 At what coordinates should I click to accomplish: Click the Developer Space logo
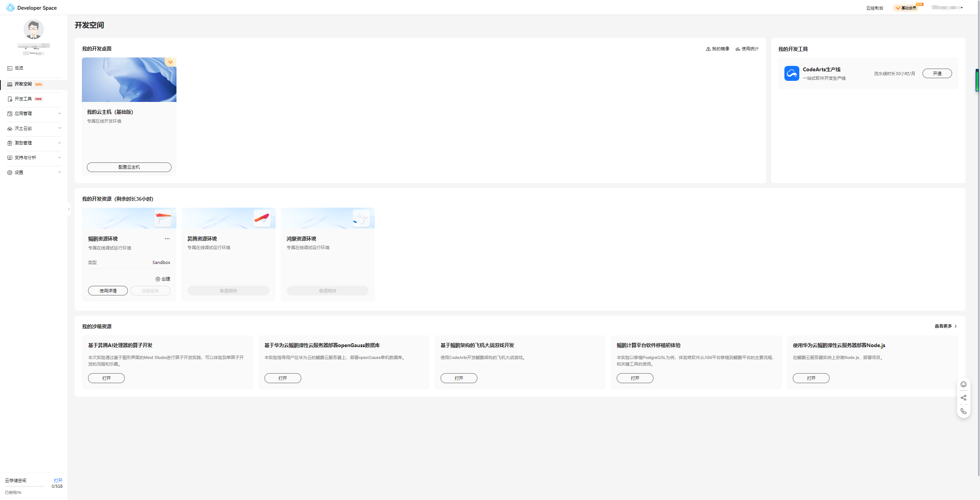(10, 8)
